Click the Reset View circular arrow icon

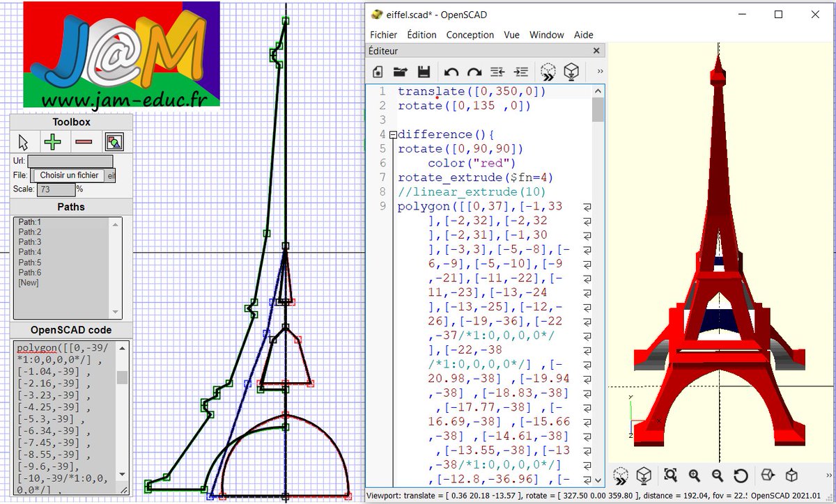point(741,475)
